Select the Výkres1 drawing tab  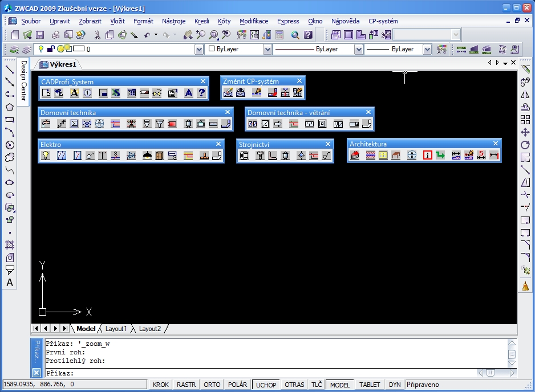(x=58, y=64)
